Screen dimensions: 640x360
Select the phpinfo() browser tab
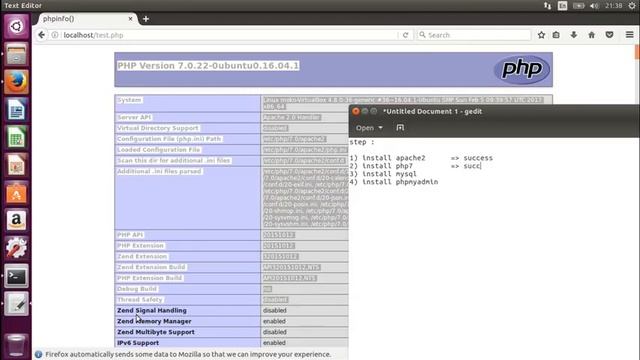[87, 19]
